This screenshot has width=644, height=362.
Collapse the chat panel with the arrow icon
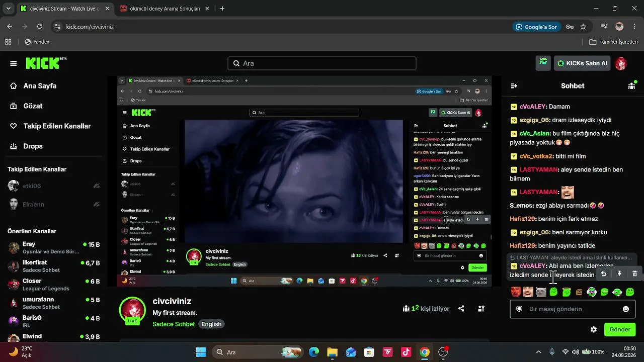tap(514, 86)
